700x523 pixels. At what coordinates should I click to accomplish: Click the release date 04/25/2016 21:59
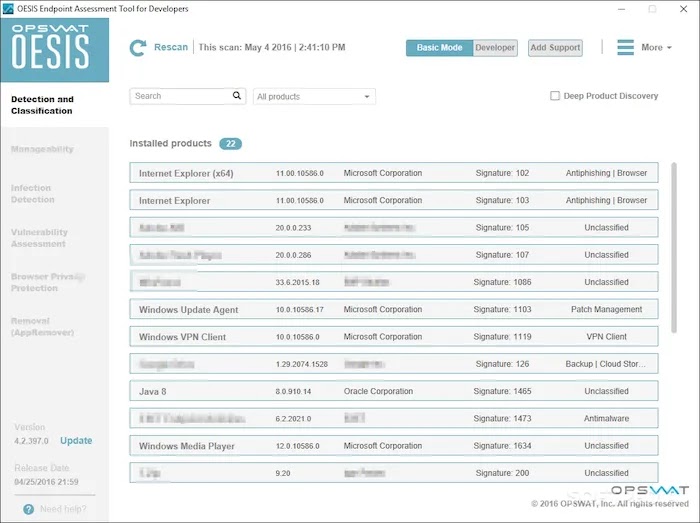click(46, 482)
